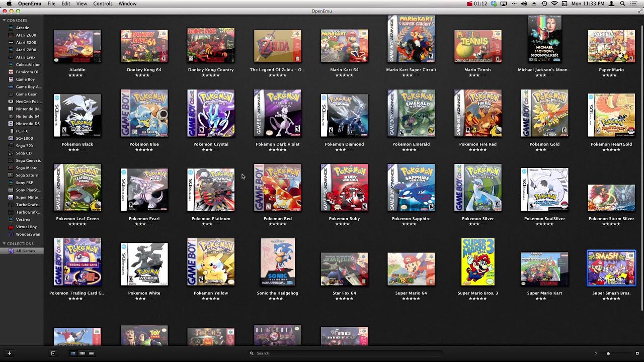Open the Sega CD library
Screen dimensions: 644x362
[x=22, y=153]
